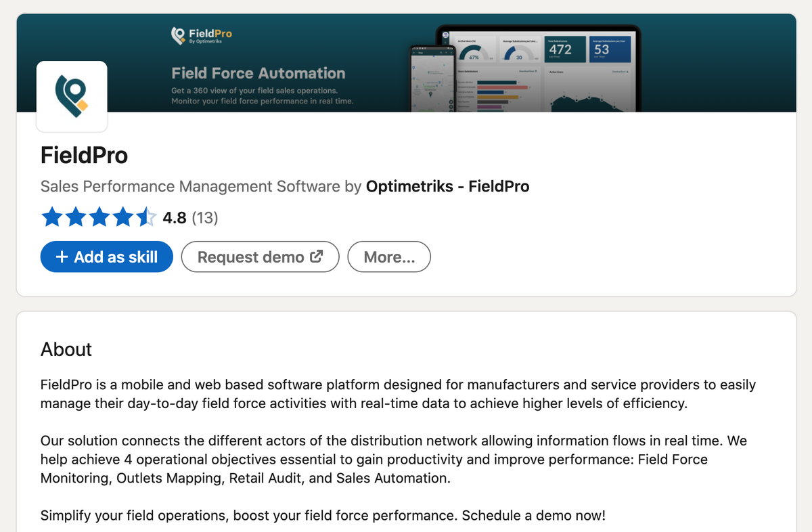The width and height of the screenshot is (812, 532).
Task: Open the Request demo external link
Action: point(260,257)
